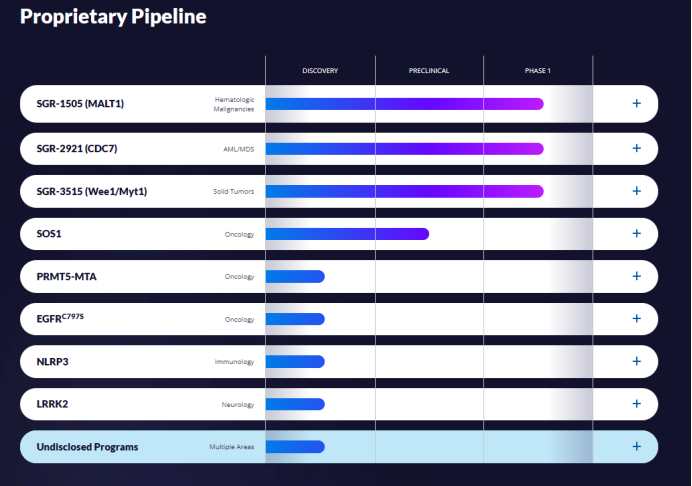
Task: Select the Preclinical column header
Action: [x=429, y=71]
